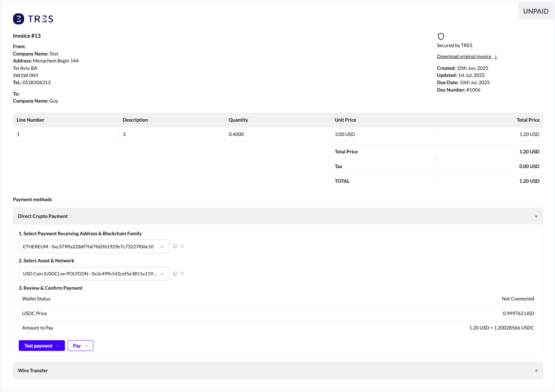Open the receiving address and blockchain dropdown
Image resolution: width=555 pixels, height=392 pixels.
pyautogui.click(x=94, y=247)
